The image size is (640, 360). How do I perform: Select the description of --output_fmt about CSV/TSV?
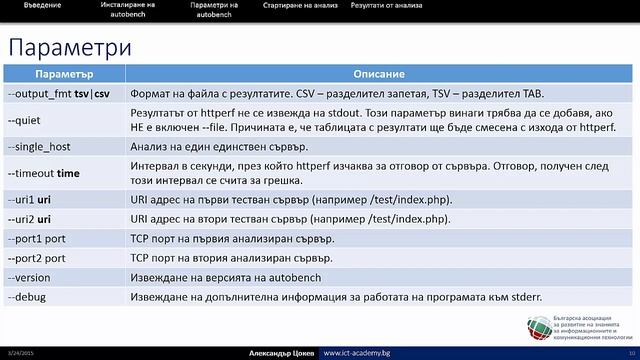tap(337, 94)
